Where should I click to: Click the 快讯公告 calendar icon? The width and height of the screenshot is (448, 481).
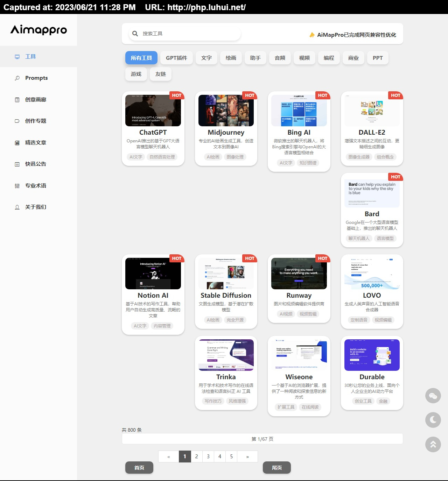coord(17,164)
